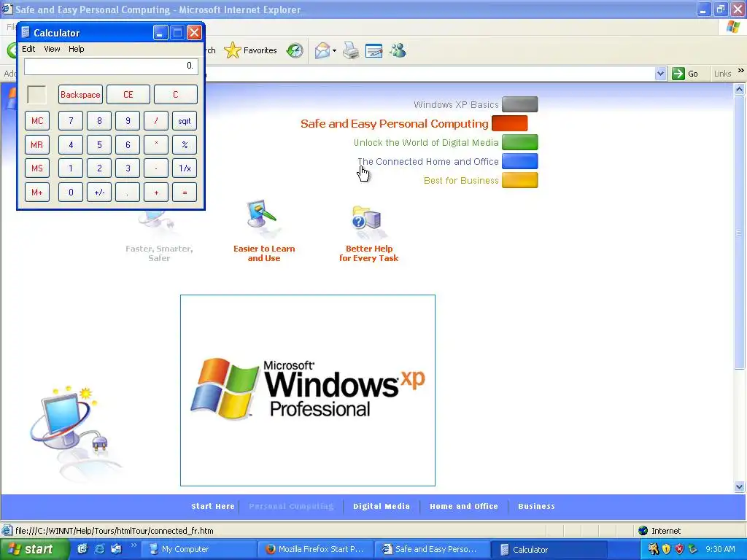Click the 1/x reciprocal button
Screen dimensions: 747x560
click(x=185, y=168)
